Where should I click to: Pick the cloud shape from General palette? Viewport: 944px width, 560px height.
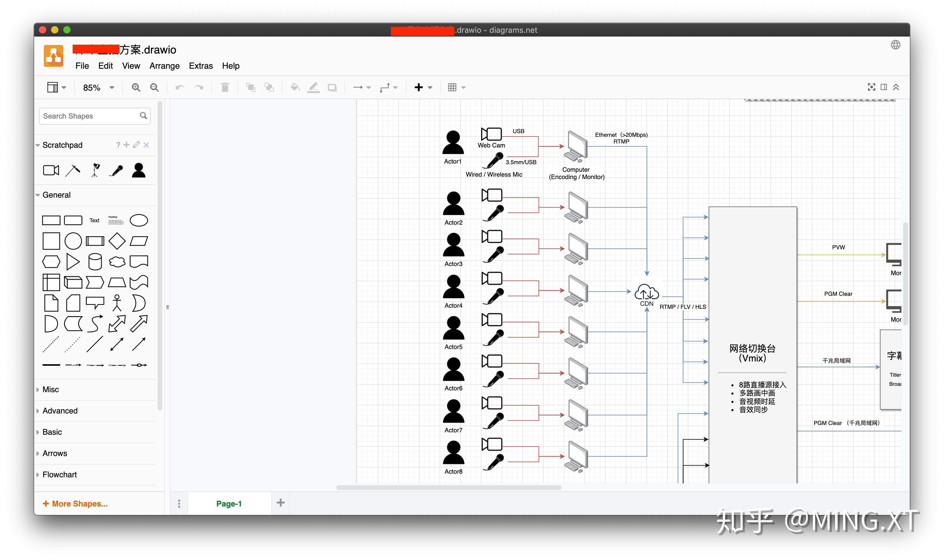click(117, 261)
